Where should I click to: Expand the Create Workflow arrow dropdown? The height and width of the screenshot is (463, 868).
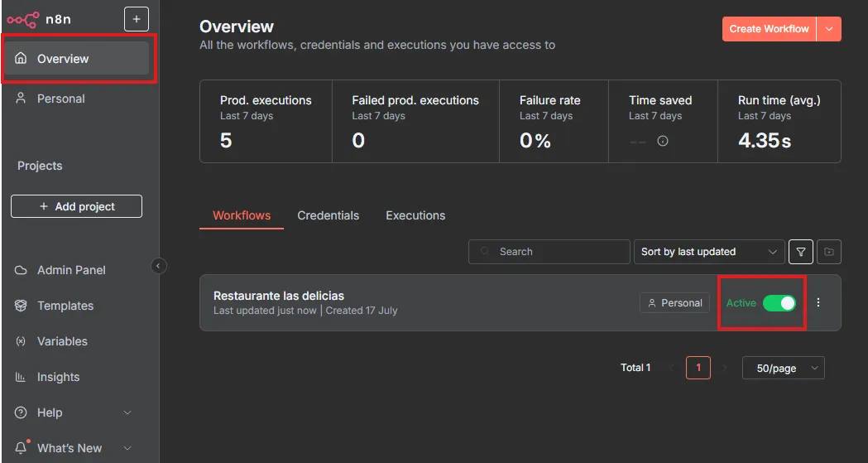coord(829,29)
